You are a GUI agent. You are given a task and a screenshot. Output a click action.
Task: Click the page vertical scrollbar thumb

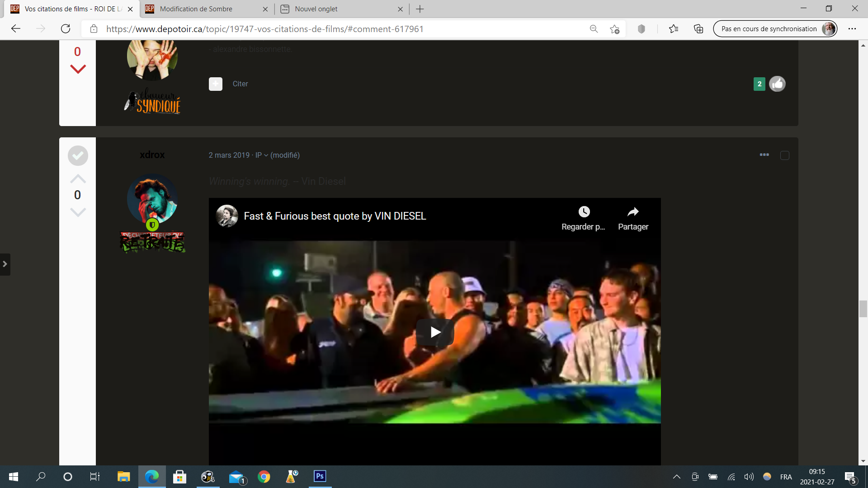(x=863, y=309)
